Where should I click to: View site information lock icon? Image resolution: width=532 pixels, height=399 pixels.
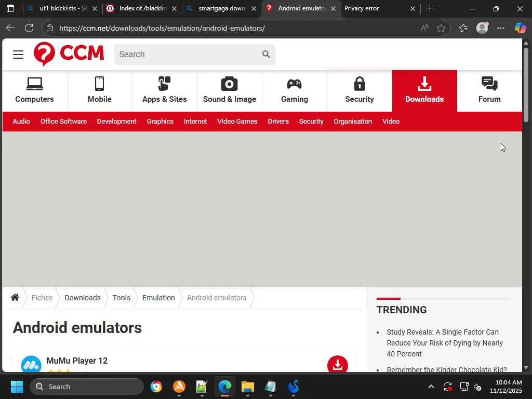(x=50, y=28)
